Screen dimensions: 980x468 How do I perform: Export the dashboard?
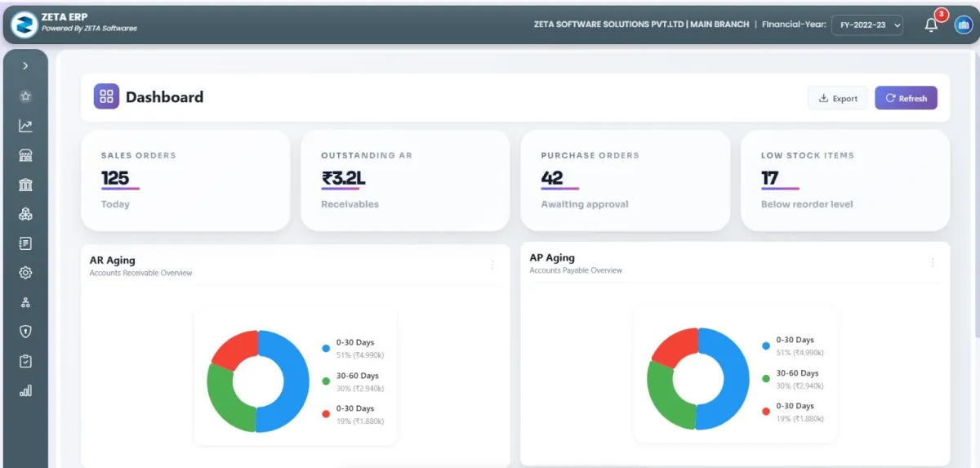pyautogui.click(x=838, y=98)
